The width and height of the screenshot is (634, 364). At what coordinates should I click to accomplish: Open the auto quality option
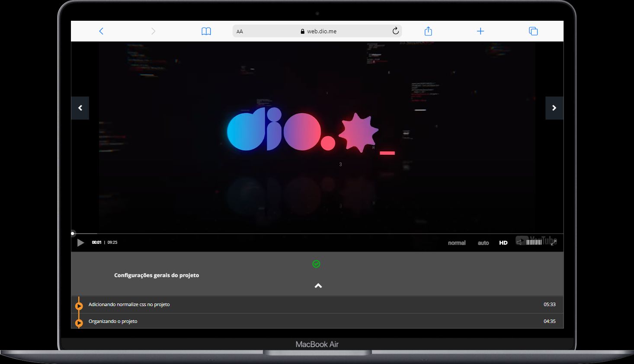pyautogui.click(x=483, y=243)
